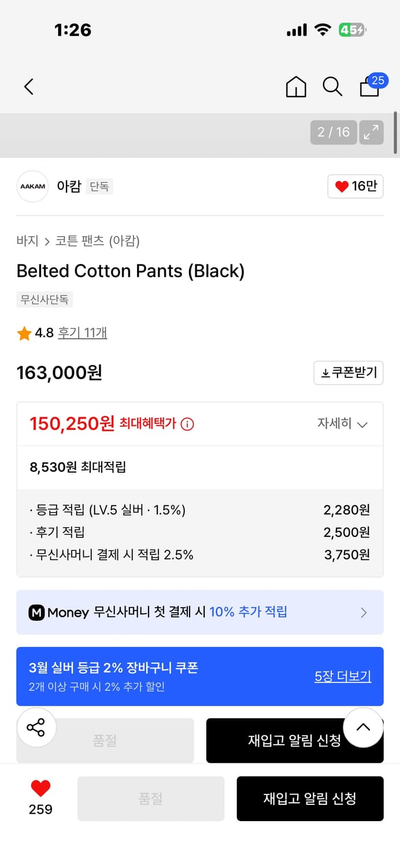The height and width of the screenshot is (868, 400).
Task: Open reviews via 후기 11개 link
Action: click(82, 333)
